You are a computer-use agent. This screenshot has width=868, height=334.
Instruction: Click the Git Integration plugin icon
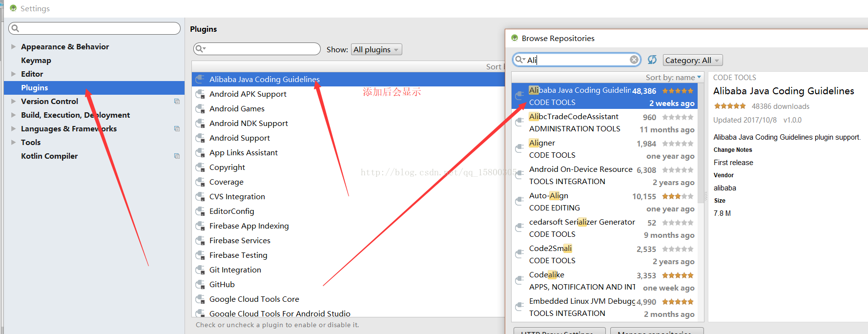tap(200, 270)
